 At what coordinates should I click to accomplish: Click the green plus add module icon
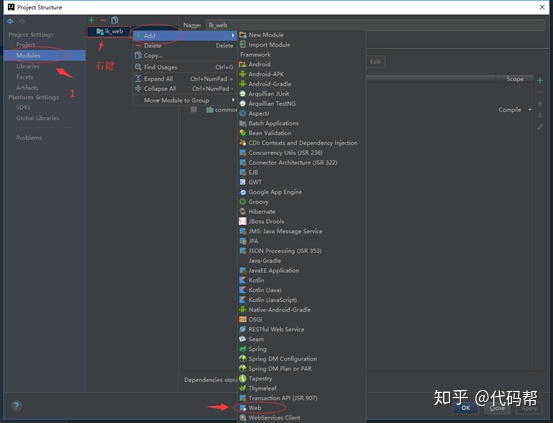tap(91, 20)
